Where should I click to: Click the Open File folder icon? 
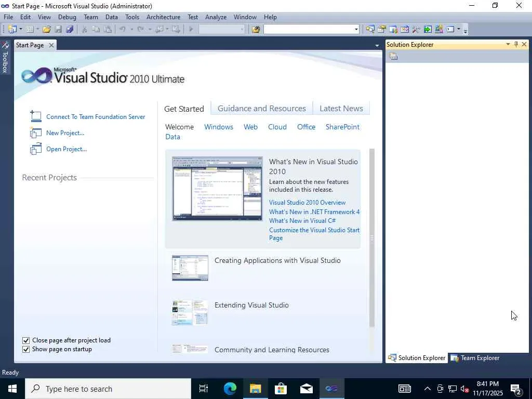click(46, 29)
